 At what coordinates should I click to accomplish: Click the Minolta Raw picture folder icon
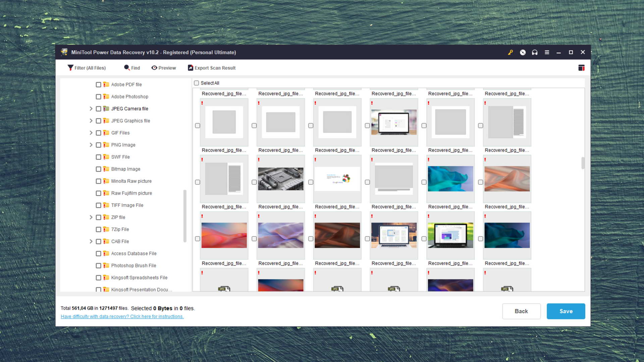coord(106,181)
